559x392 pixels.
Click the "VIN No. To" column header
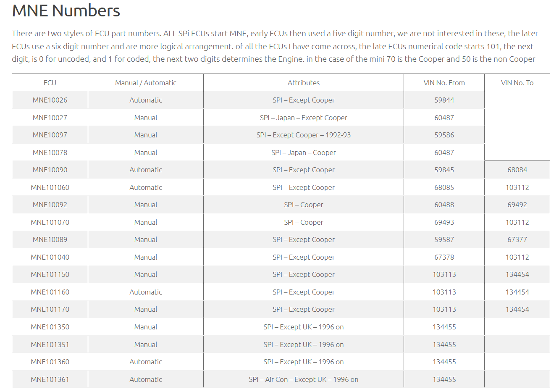pyautogui.click(x=517, y=83)
